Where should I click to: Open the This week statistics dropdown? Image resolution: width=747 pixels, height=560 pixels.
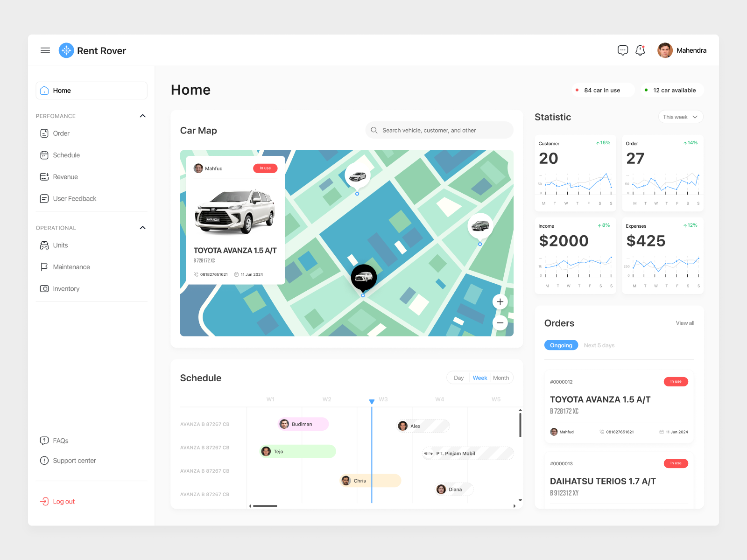pos(680,117)
